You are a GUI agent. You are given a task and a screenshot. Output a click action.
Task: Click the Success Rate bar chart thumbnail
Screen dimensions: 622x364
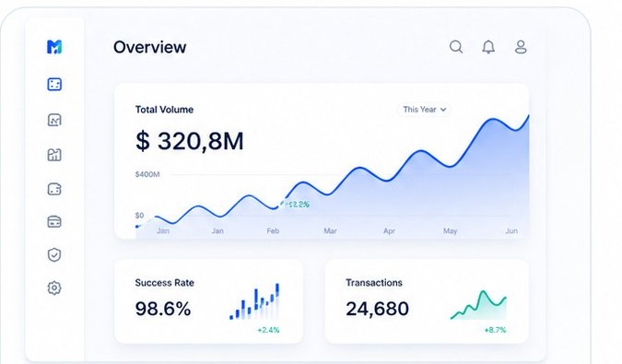tap(254, 301)
